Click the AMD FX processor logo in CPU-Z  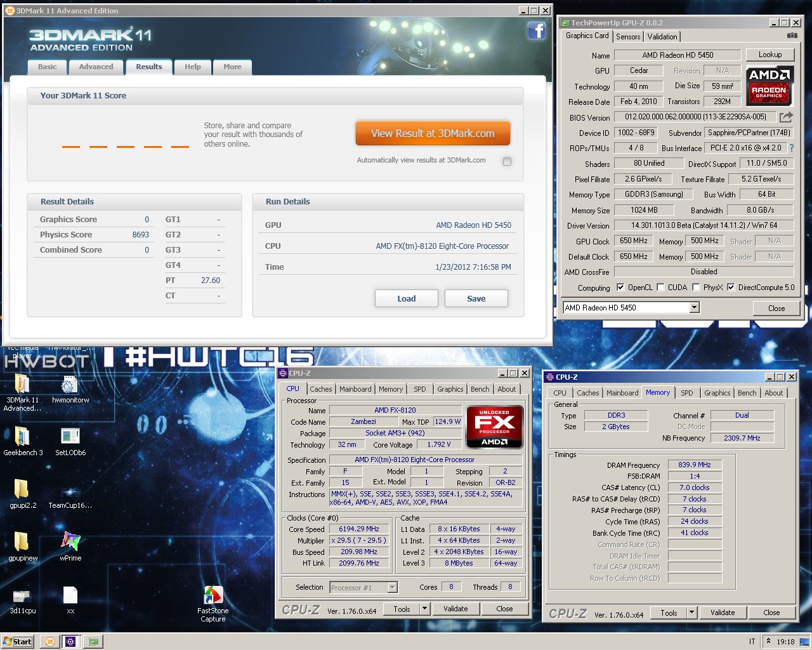494,427
